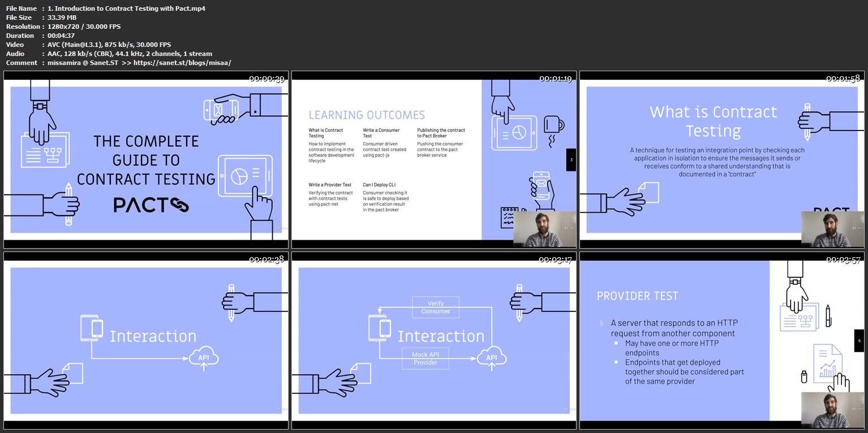
Task: Click the timestamp 00:01:19
Action: click(556, 78)
